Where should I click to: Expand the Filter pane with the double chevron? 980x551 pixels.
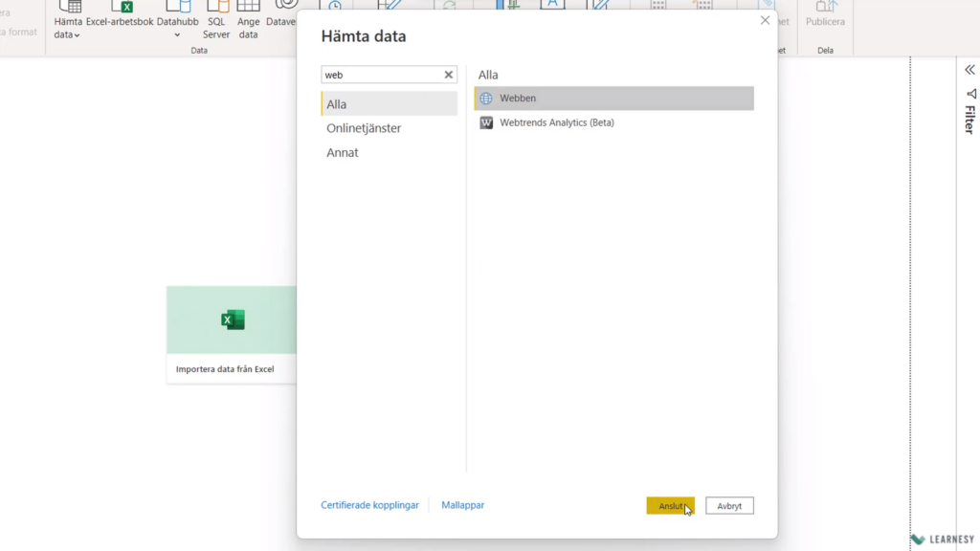(x=969, y=70)
